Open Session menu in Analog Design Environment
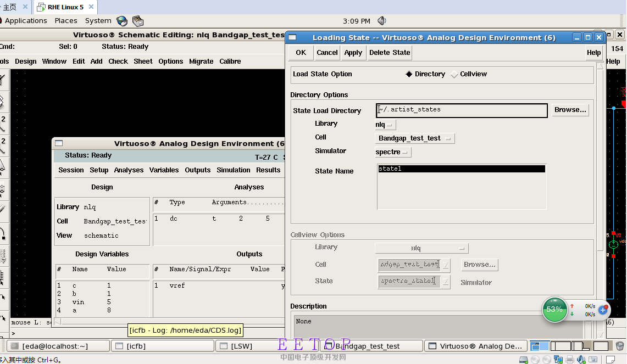 click(71, 170)
